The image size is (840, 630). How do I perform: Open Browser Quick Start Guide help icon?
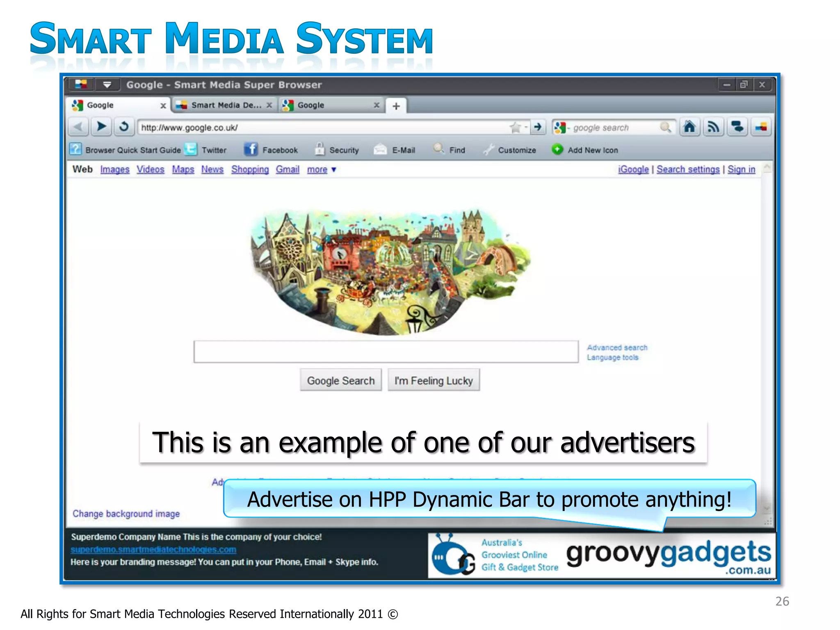click(x=75, y=149)
